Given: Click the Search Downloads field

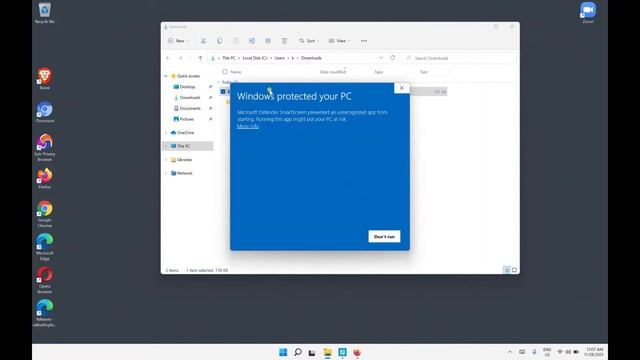Looking at the screenshot, I should tap(460, 58).
